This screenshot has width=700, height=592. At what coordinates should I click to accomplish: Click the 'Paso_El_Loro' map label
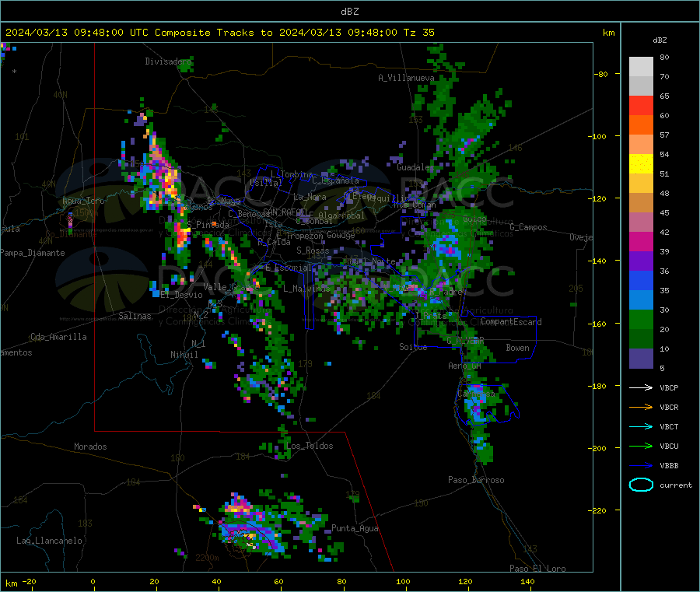[537, 569]
